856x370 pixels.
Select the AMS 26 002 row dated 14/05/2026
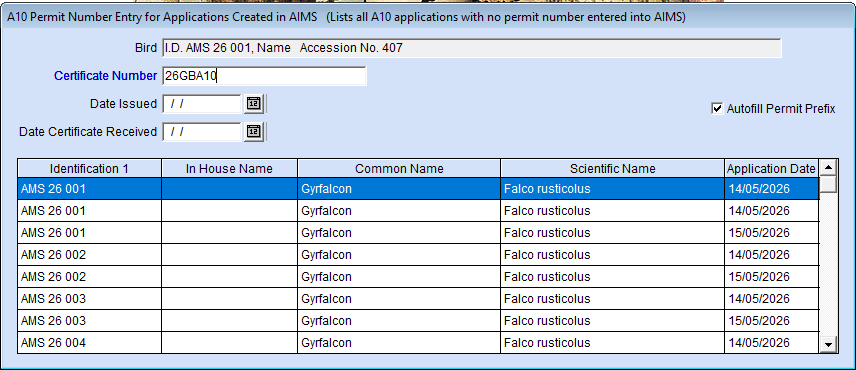(x=418, y=255)
